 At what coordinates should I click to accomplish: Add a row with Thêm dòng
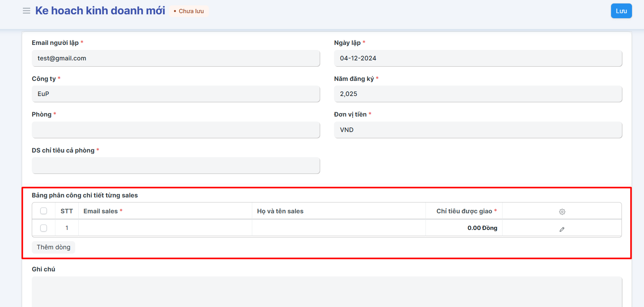[x=53, y=247]
